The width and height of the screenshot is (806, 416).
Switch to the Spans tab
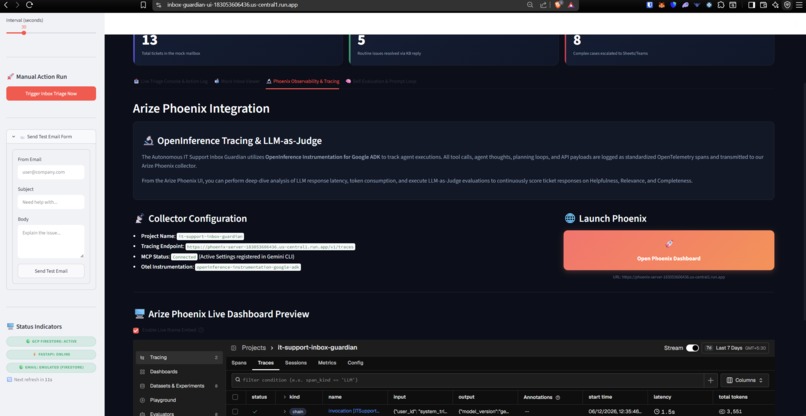[239, 363]
